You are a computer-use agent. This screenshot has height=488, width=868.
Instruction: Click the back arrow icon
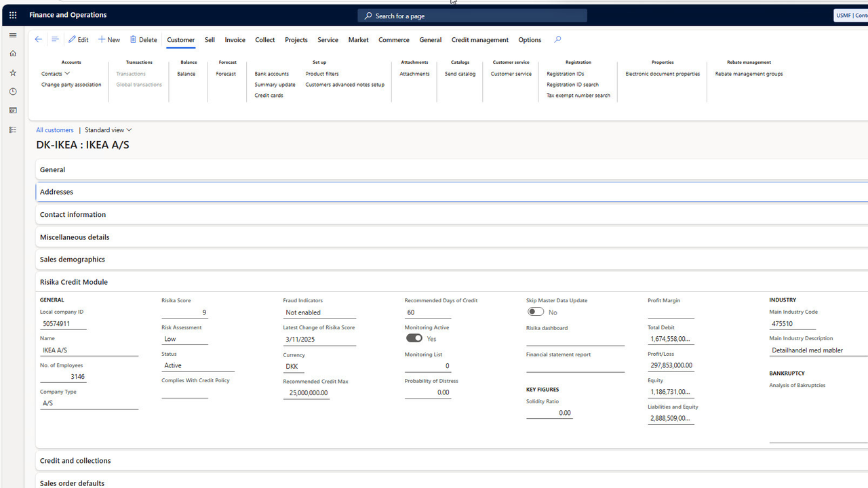pos(39,39)
